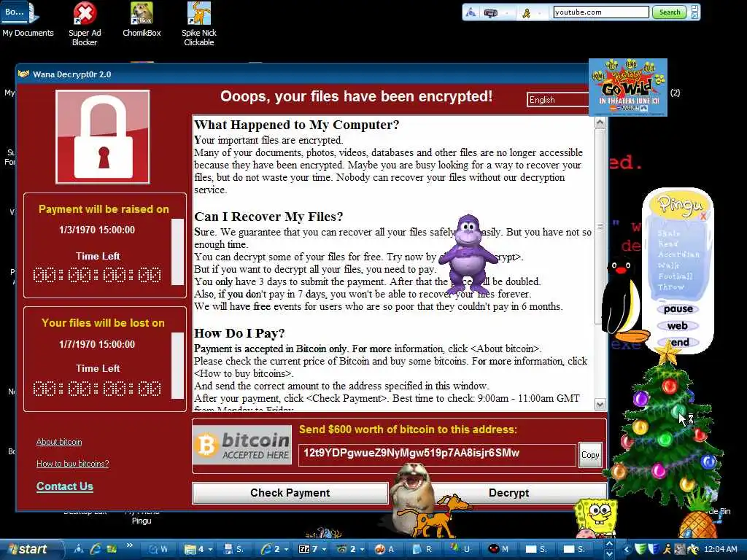Click the AIM running man toolbar icon

pyautogui.click(x=526, y=13)
